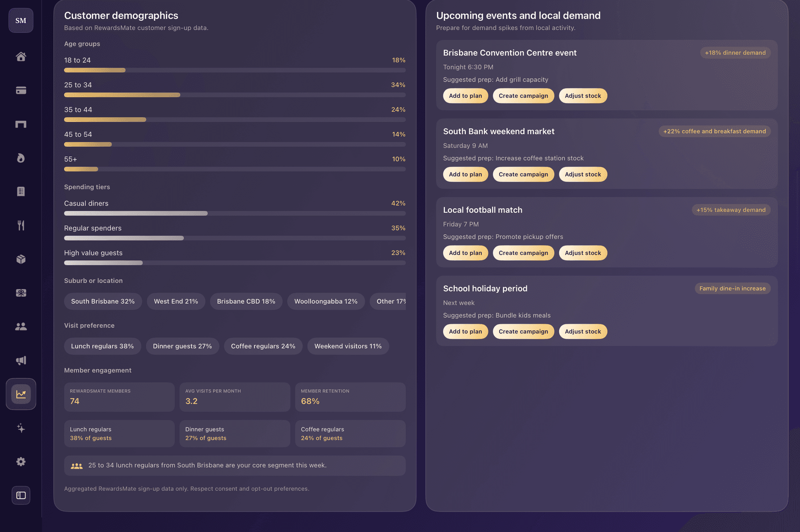Toggle the sidebar collapse panel icon
This screenshot has height=532, width=800.
(x=21, y=496)
